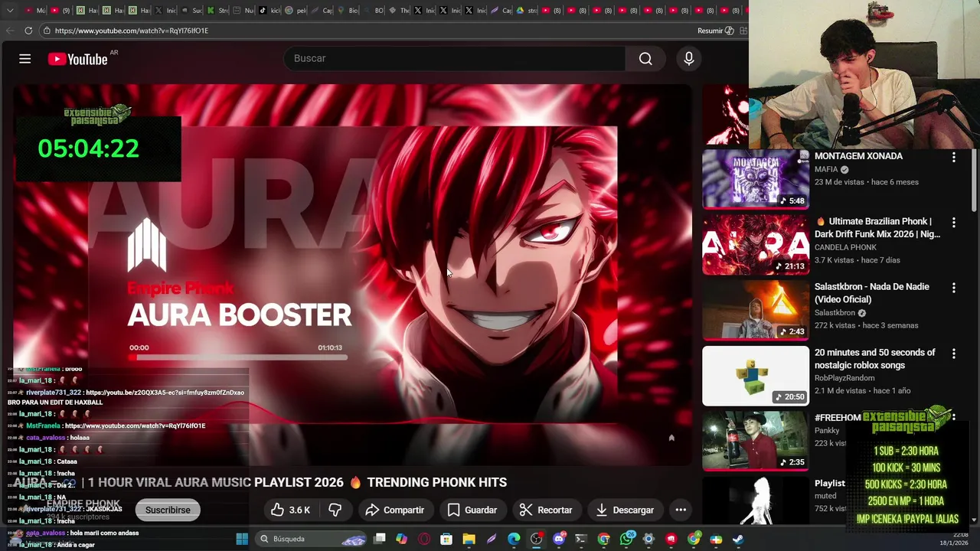Go to the YouTube home logo
This screenshot has width=980, height=551.
[x=77, y=59]
